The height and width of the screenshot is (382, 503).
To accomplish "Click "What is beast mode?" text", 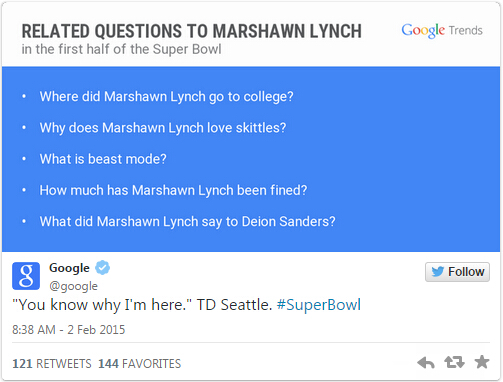I will (103, 159).
